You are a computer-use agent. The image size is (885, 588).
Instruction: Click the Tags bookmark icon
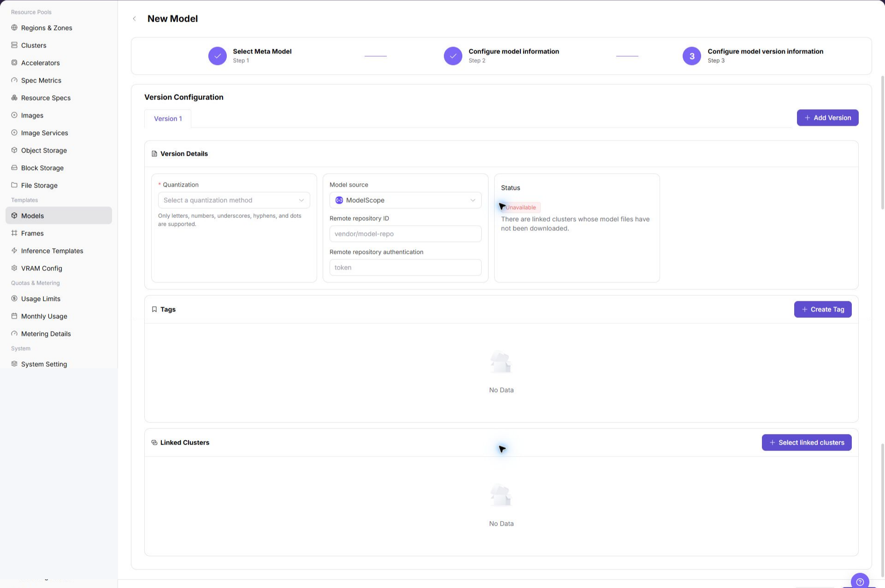[x=154, y=309]
